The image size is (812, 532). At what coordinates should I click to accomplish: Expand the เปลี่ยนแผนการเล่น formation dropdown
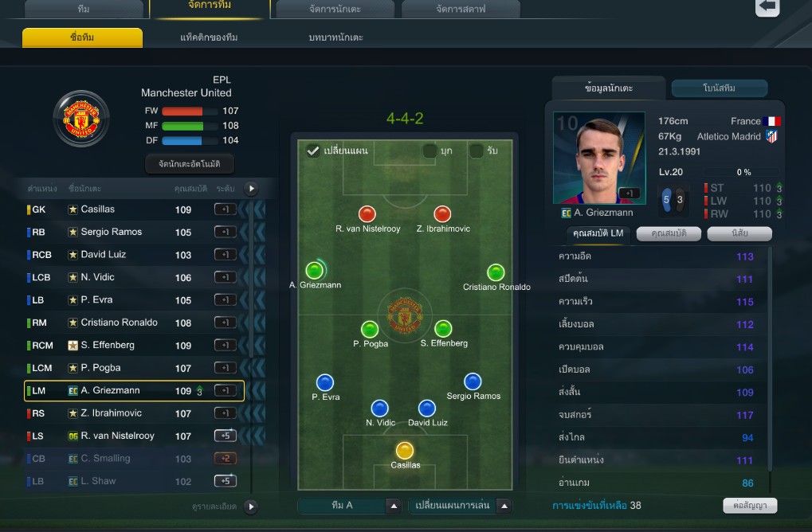[461, 506]
